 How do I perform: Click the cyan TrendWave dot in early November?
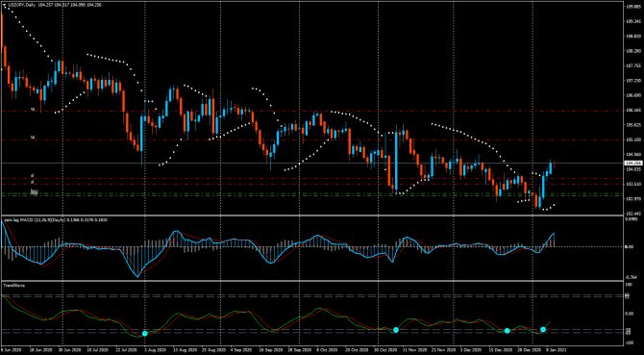[396, 330]
